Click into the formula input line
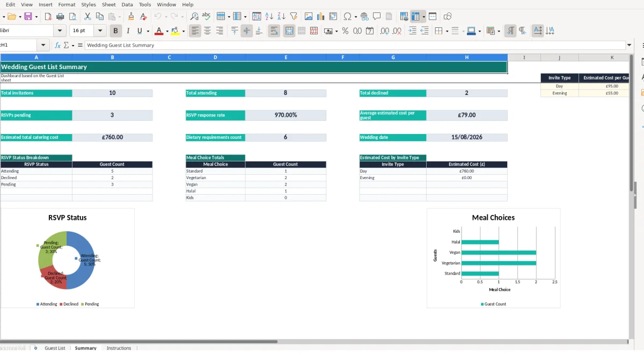The image size is (644, 362). click(354, 45)
